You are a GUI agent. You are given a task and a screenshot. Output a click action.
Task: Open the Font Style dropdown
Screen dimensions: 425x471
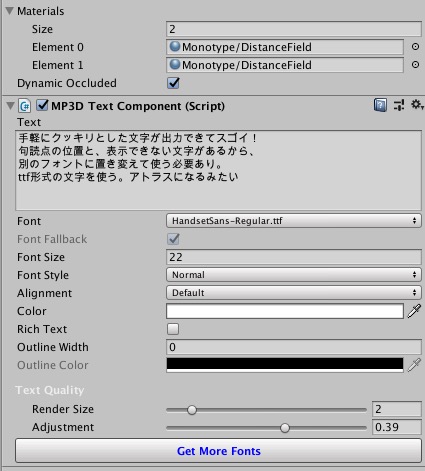(294, 275)
